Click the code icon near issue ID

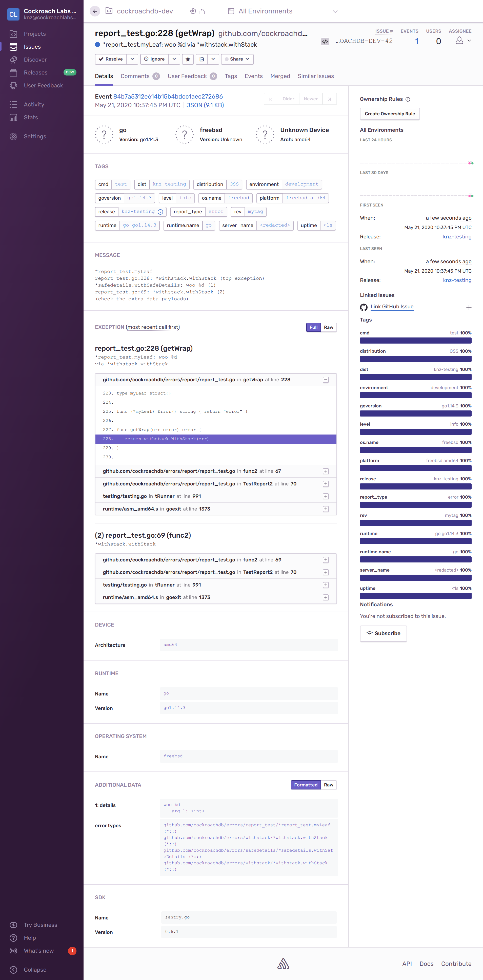tap(325, 42)
